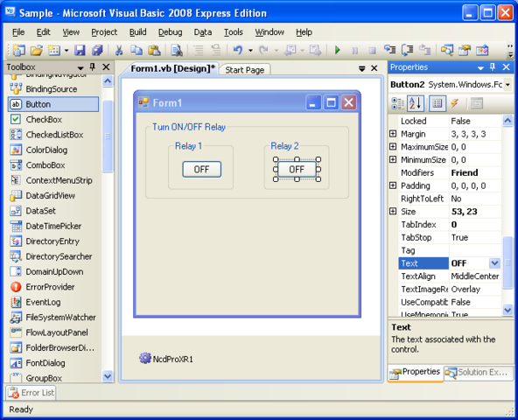Show Events with the lightning bolt icon

[x=455, y=103]
